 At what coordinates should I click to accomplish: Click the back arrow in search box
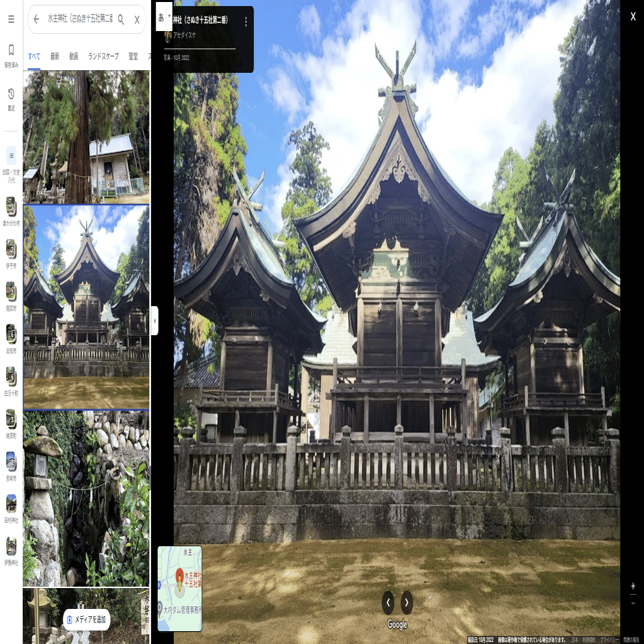(36, 19)
